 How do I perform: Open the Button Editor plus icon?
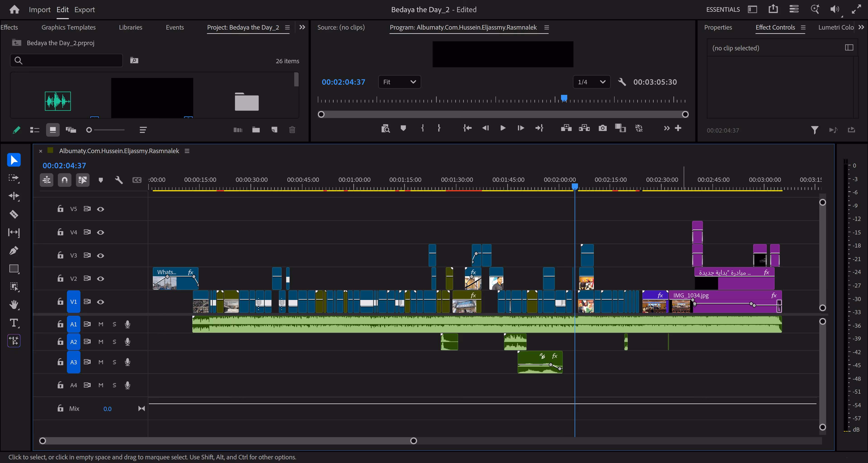click(x=678, y=128)
